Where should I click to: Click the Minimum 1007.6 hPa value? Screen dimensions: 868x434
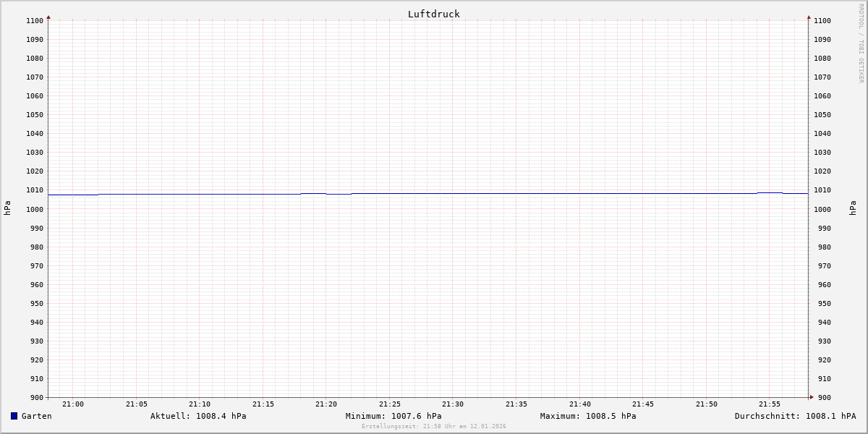(x=393, y=416)
